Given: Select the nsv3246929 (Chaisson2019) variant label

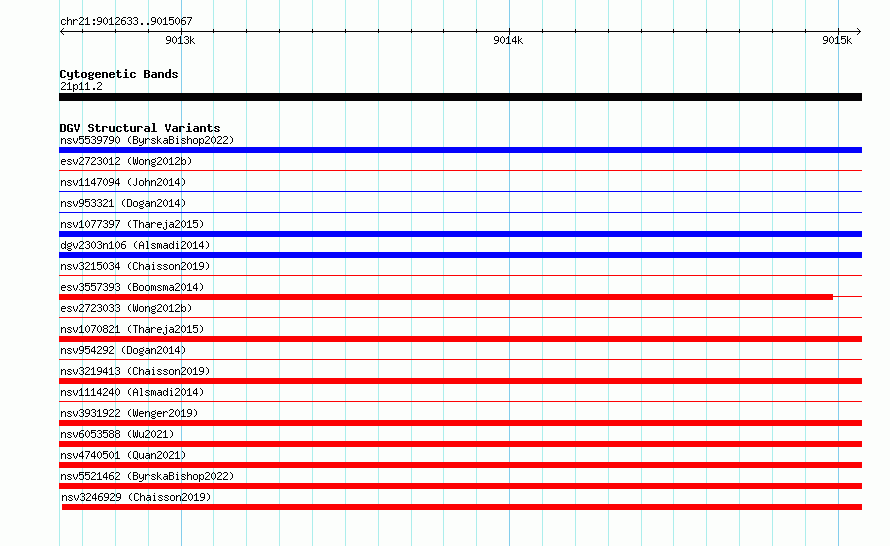Looking at the screenshot, I should click(x=136, y=497).
